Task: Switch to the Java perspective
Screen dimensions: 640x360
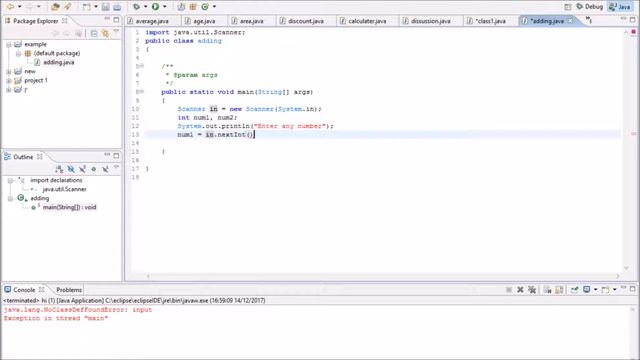Action: pyautogui.click(x=620, y=7)
